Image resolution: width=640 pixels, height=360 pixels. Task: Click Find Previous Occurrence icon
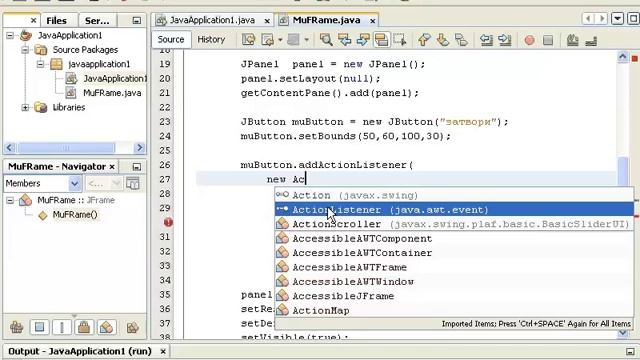[x=344, y=40]
